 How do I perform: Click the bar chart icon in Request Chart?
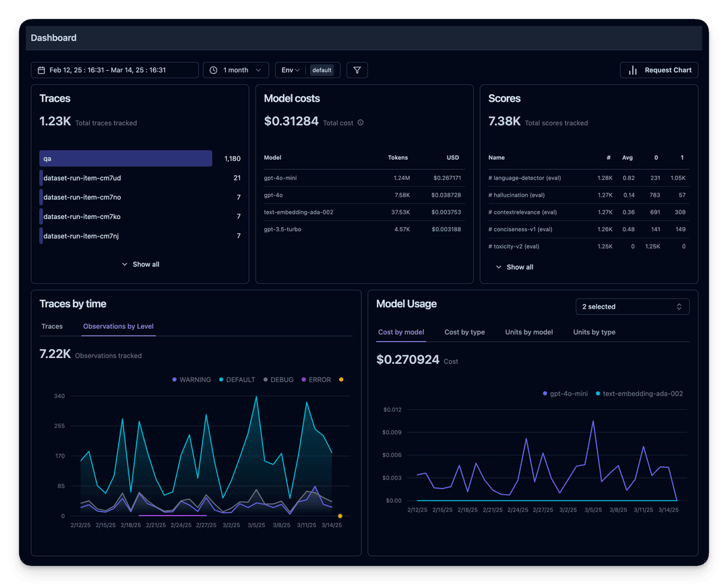[632, 70]
